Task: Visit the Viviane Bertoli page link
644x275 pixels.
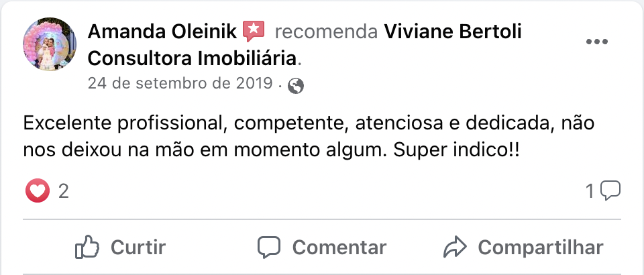Action: [453, 31]
